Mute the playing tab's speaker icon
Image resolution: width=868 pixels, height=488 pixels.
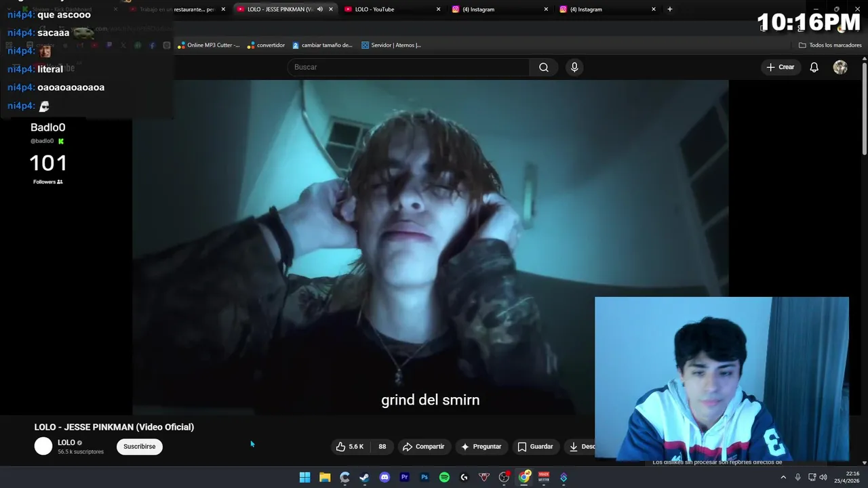click(320, 9)
